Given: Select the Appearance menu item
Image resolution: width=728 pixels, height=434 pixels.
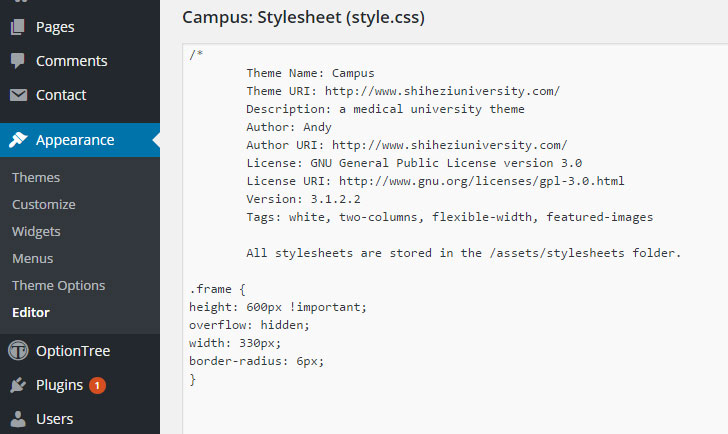Looking at the screenshot, I should [x=80, y=140].
